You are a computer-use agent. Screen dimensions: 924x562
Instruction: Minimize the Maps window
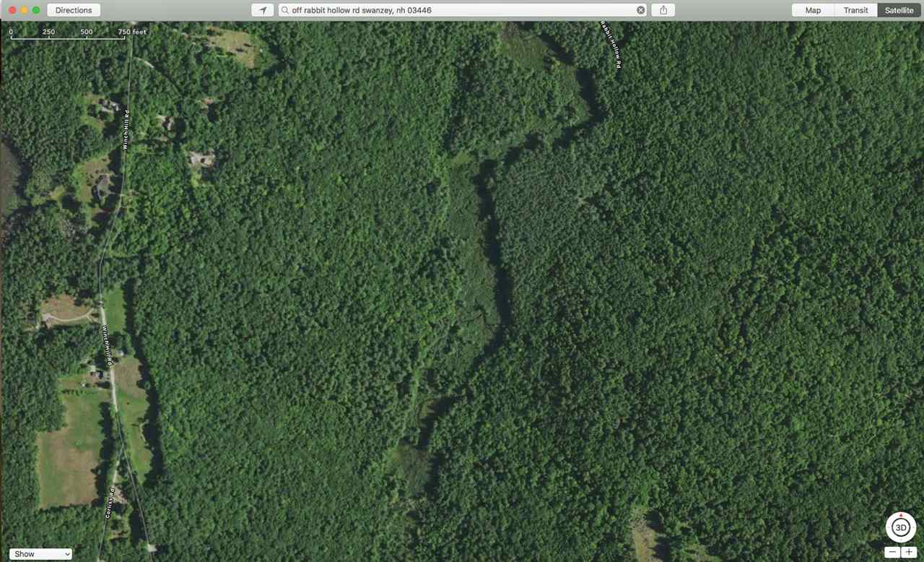tap(25, 10)
